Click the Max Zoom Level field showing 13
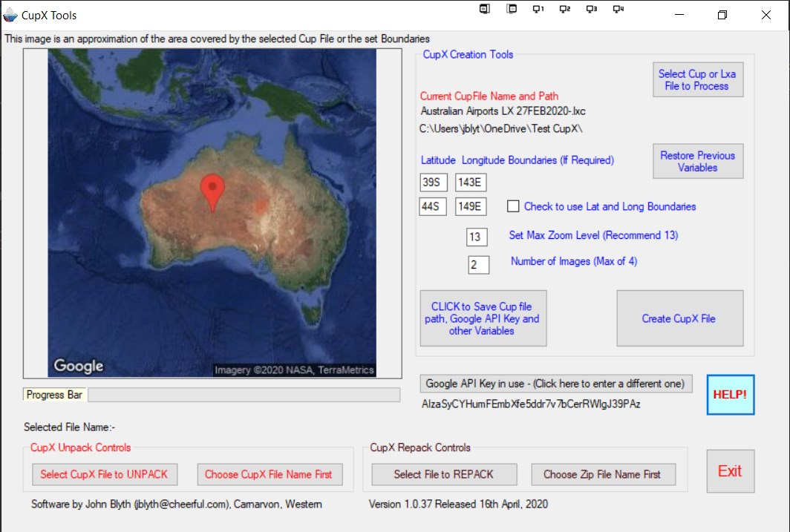 pyautogui.click(x=477, y=237)
